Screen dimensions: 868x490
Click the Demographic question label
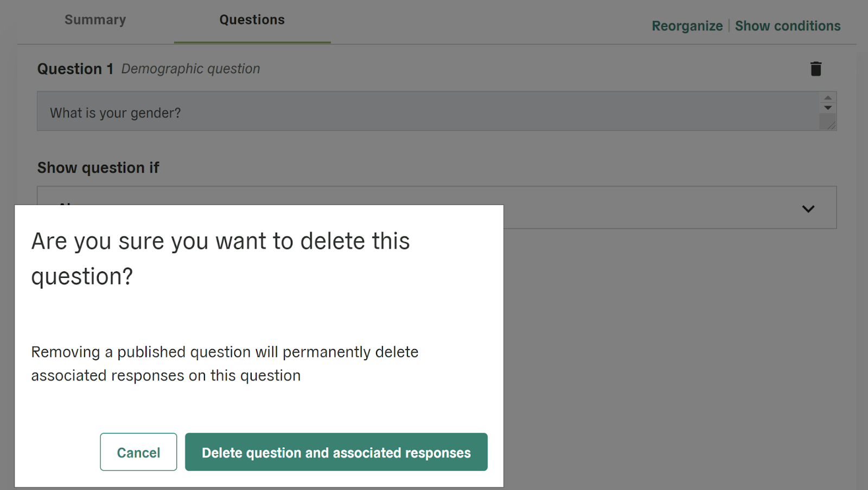[190, 69]
